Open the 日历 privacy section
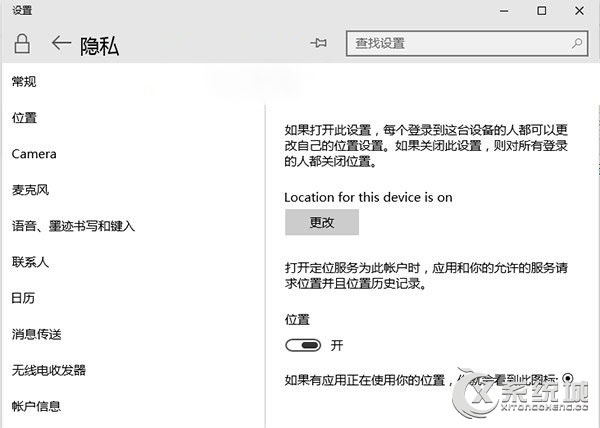This screenshot has height=428, width=600. click(23, 298)
